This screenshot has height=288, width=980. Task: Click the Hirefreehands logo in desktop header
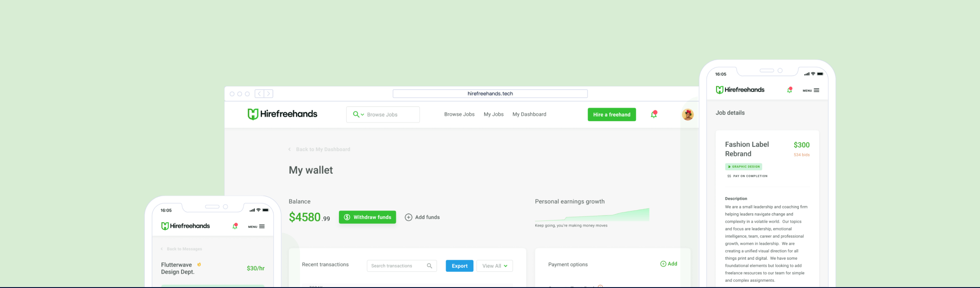(282, 114)
